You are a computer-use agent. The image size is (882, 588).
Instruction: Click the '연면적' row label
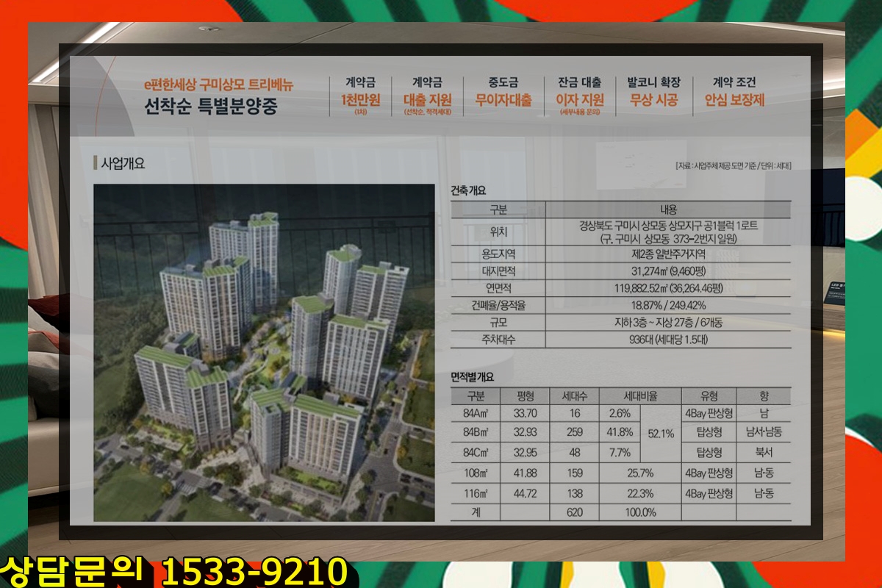(498, 288)
